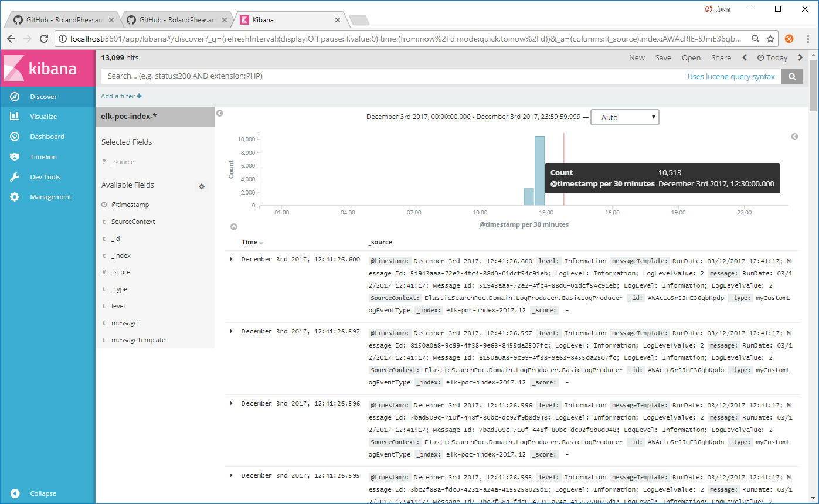Click the zoom magnifier icon in address bar
This screenshot has height=504, width=819.
[x=756, y=39]
